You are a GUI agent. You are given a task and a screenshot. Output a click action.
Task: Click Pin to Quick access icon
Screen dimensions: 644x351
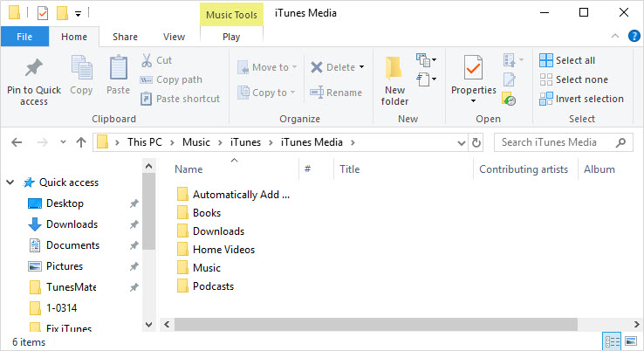(x=34, y=68)
